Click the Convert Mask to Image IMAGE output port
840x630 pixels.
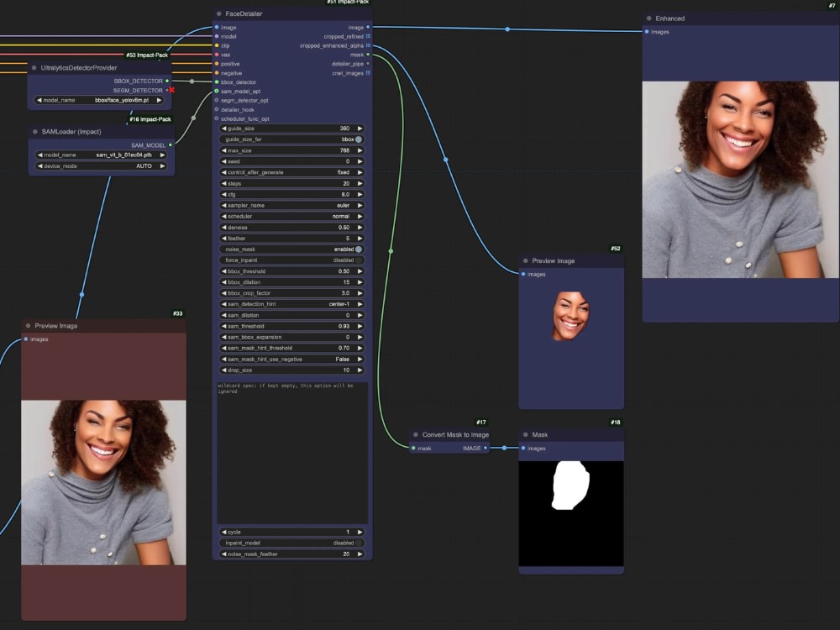(486, 448)
